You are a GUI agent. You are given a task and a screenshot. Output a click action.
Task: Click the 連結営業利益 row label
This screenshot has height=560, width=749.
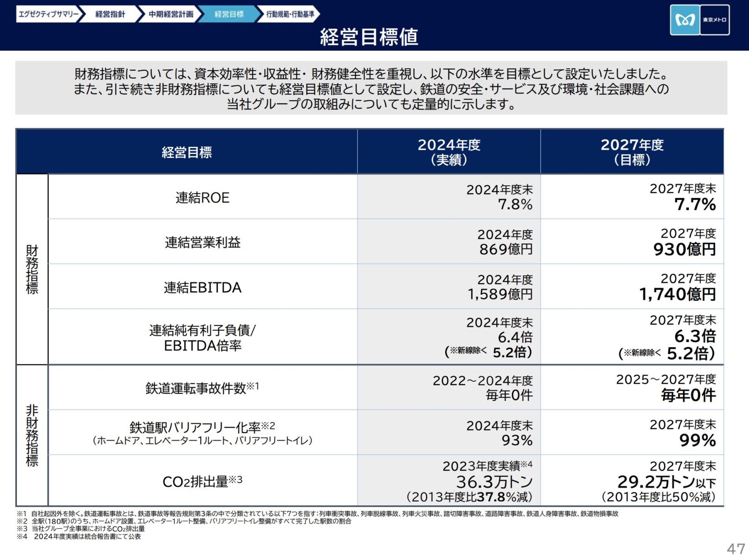(x=202, y=242)
